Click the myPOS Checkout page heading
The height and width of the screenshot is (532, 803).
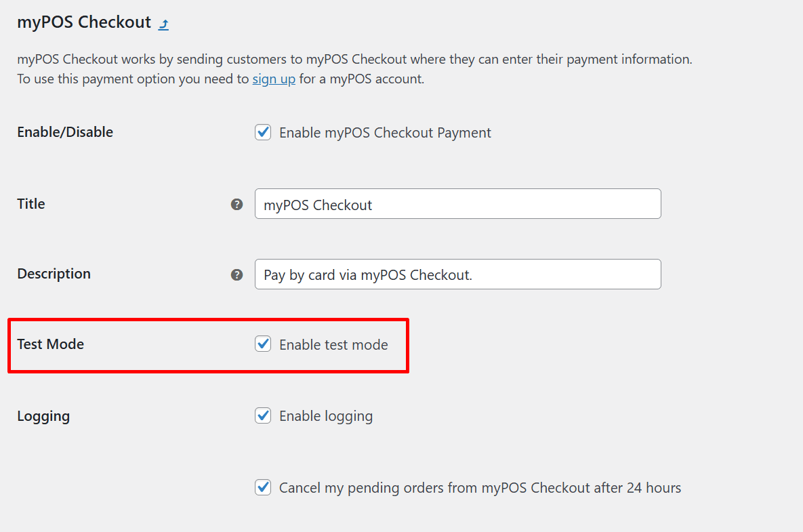[84, 22]
